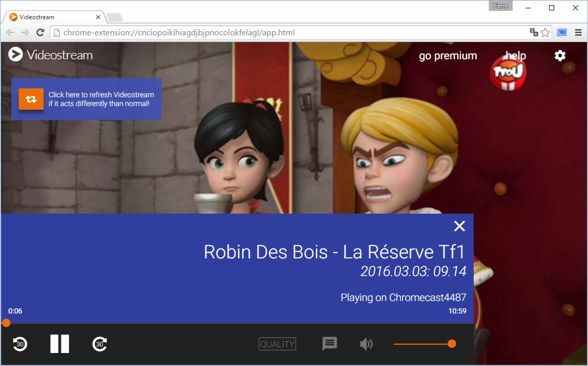The image size is (588, 366).
Task: Open the subtitles speech-bubble icon
Action: (330, 344)
